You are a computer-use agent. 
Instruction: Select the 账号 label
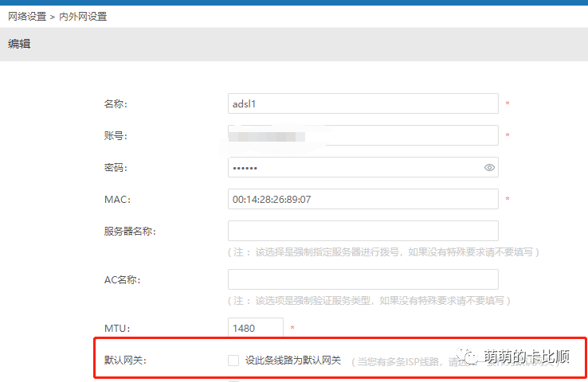pyautogui.click(x=116, y=135)
